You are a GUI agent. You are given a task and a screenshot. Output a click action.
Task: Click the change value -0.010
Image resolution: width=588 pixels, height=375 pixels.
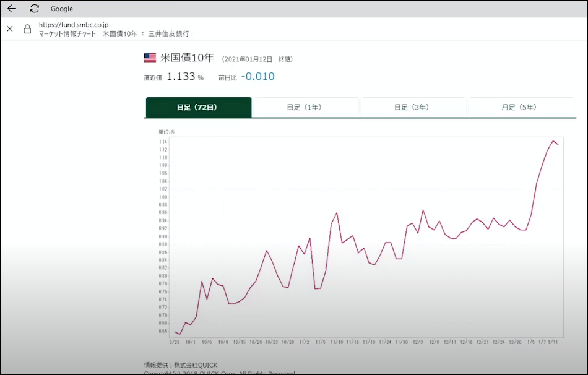[258, 77]
